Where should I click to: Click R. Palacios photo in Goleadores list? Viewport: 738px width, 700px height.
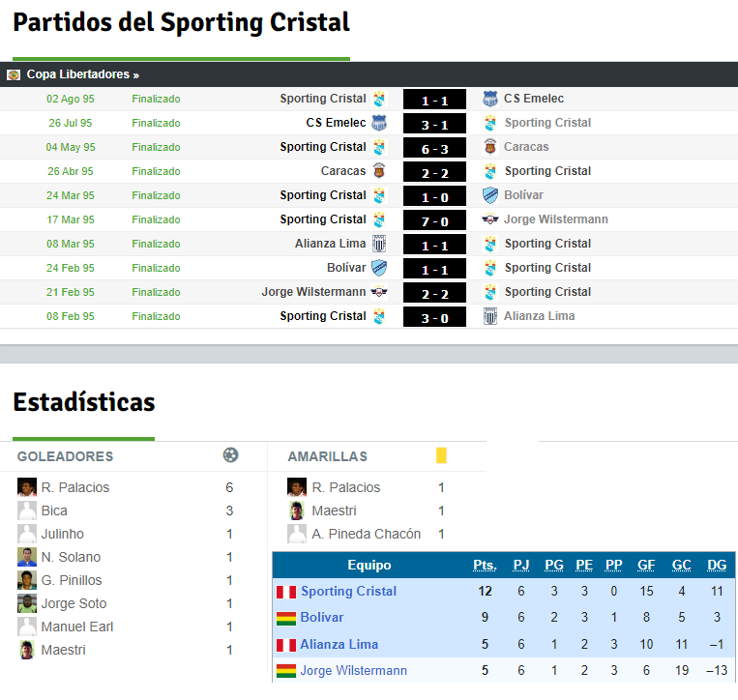pos(27,487)
